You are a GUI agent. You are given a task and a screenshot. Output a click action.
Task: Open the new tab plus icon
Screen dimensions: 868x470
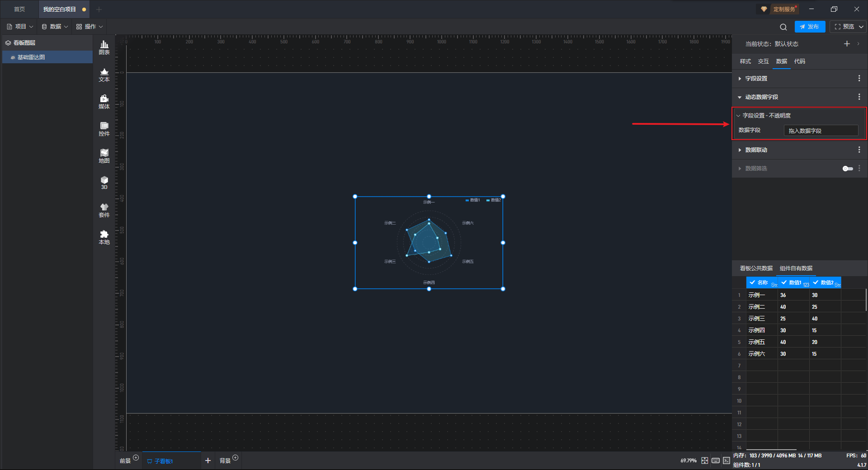click(99, 9)
